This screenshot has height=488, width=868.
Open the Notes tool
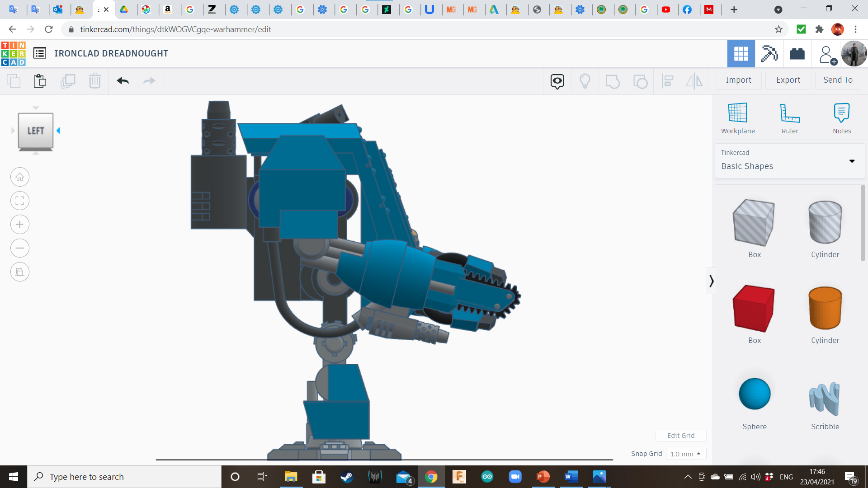tap(841, 113)
